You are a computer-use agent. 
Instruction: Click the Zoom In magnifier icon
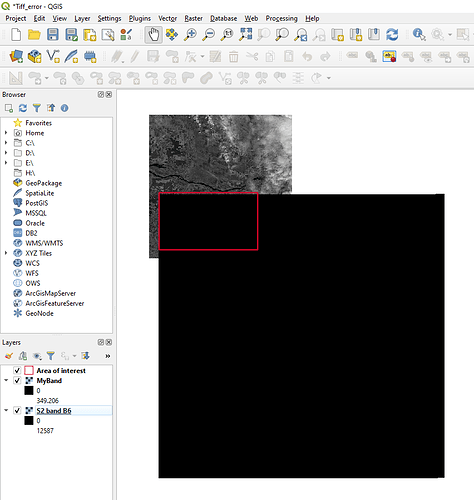[x=191, y=35]
